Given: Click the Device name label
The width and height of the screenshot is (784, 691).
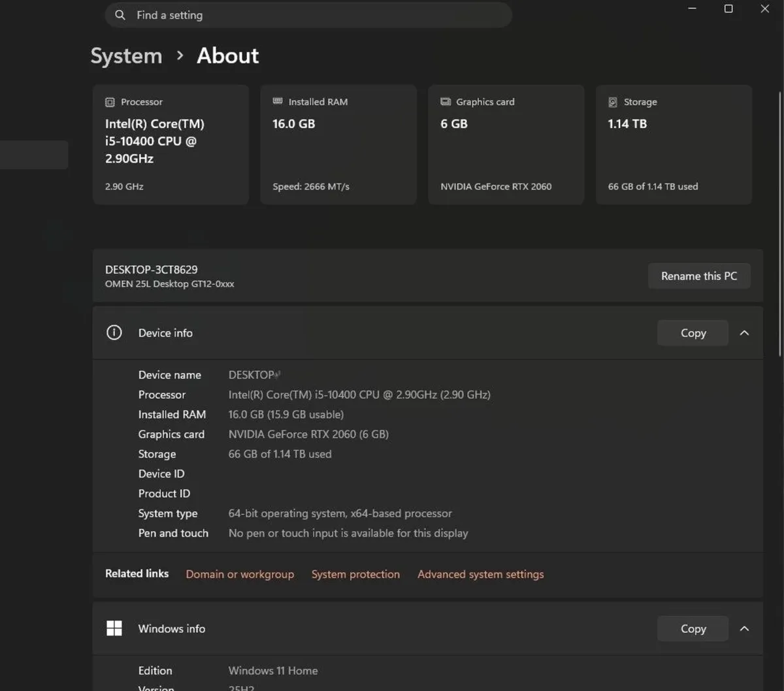Looking at the screenshot, I should click(170, 375).
